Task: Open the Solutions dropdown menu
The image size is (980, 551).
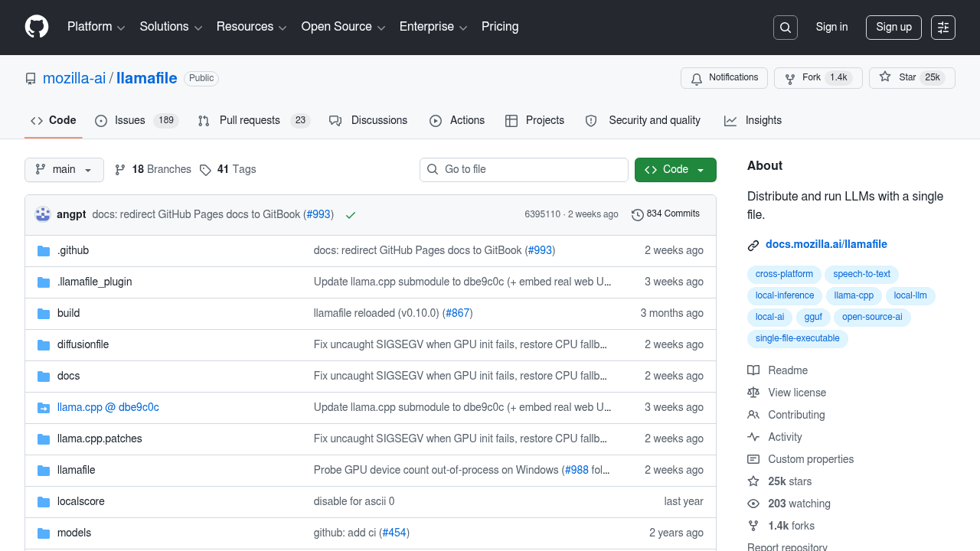Action: [171, 27]
